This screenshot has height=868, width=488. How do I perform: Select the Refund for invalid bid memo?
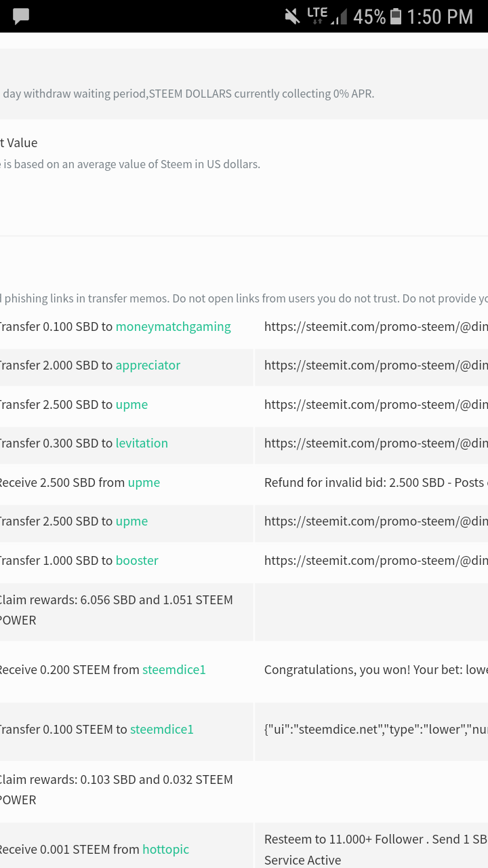tap(376, 483)
